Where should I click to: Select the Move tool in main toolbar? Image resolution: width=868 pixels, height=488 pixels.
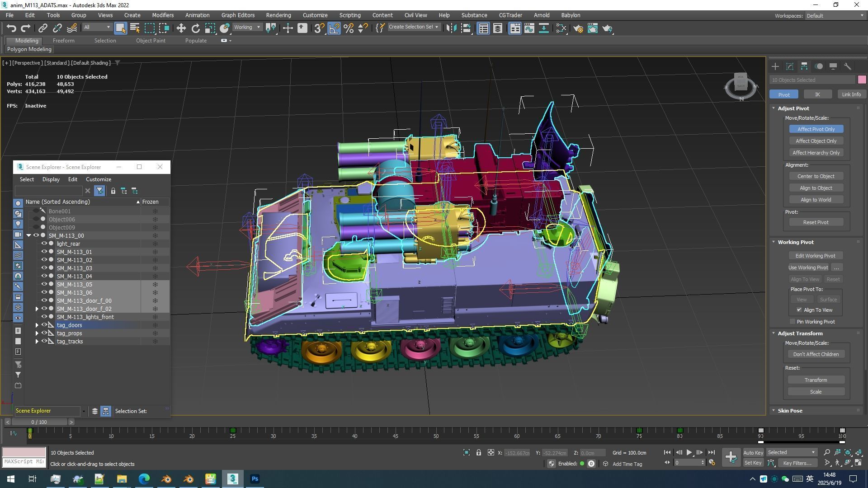pos(181,28)
